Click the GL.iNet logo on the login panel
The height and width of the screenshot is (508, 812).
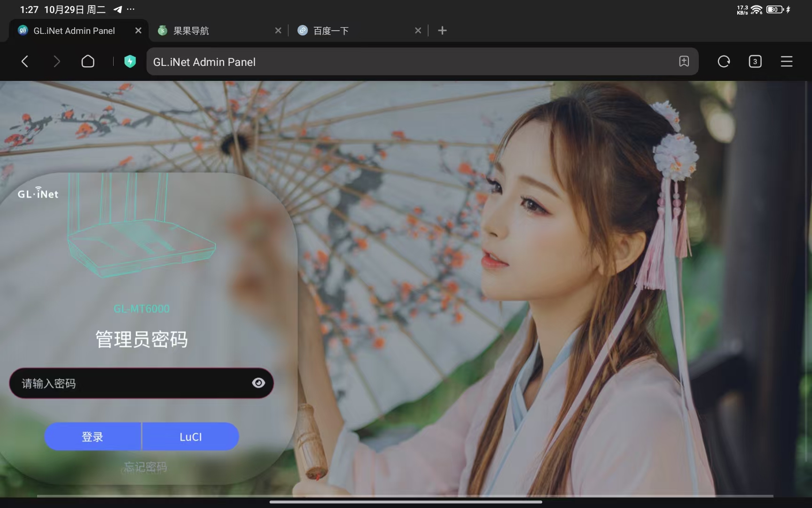pyautogui.click(x=38, y=192)
